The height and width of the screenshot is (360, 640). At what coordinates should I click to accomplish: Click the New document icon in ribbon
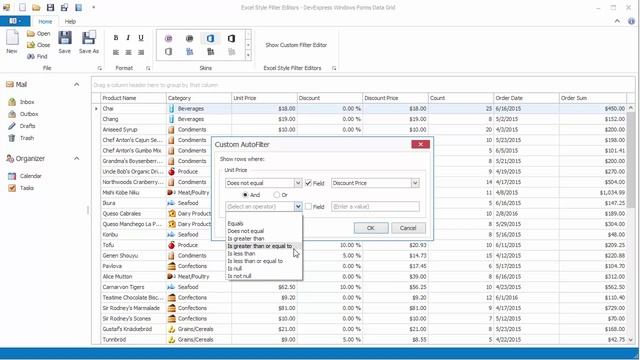(x=12, y=38)
